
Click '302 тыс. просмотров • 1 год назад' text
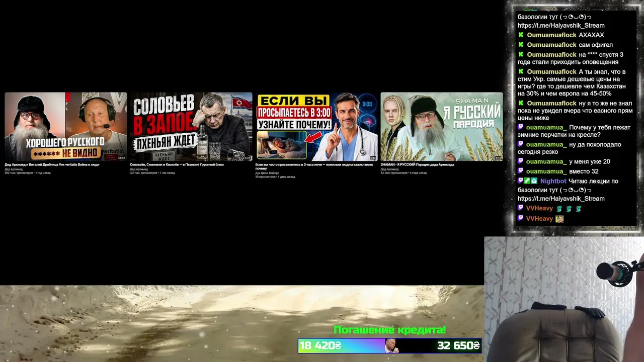(x=28, y=173)
